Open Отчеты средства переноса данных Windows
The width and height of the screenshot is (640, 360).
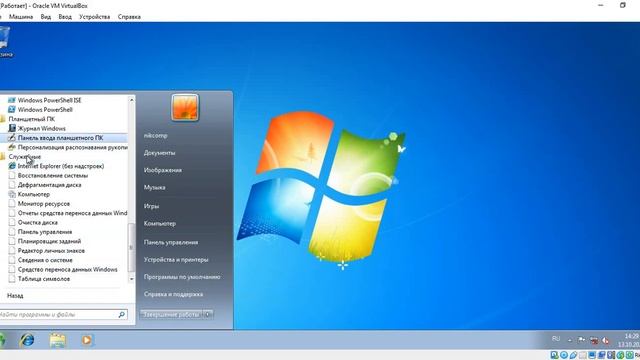click(68, 213)
